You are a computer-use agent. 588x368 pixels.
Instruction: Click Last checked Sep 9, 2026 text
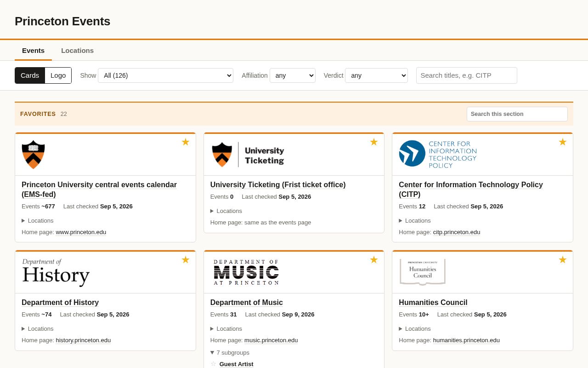tap(280, 315)
